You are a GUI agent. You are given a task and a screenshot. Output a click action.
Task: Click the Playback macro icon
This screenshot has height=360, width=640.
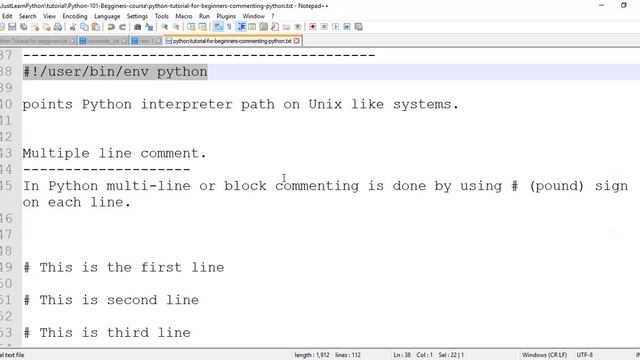[x=336, y=27]
